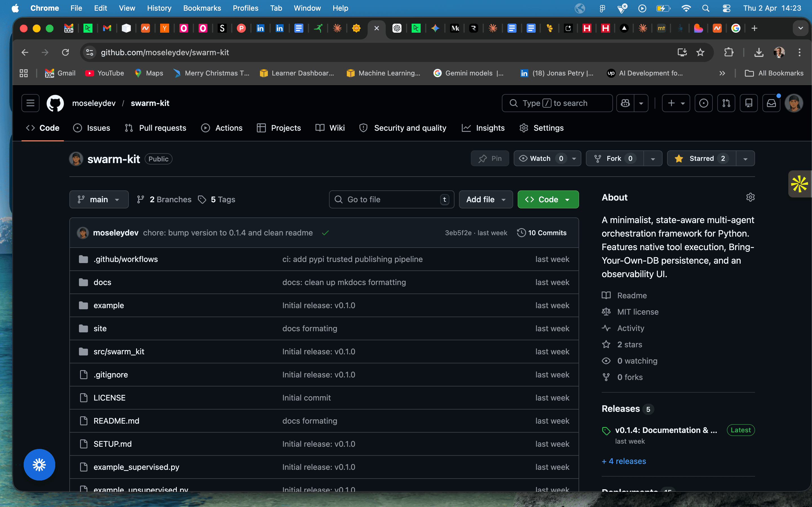This screenshot has height=507, width=812.
Task: Open the green Code dropdown
Action: tap(548, 199)
